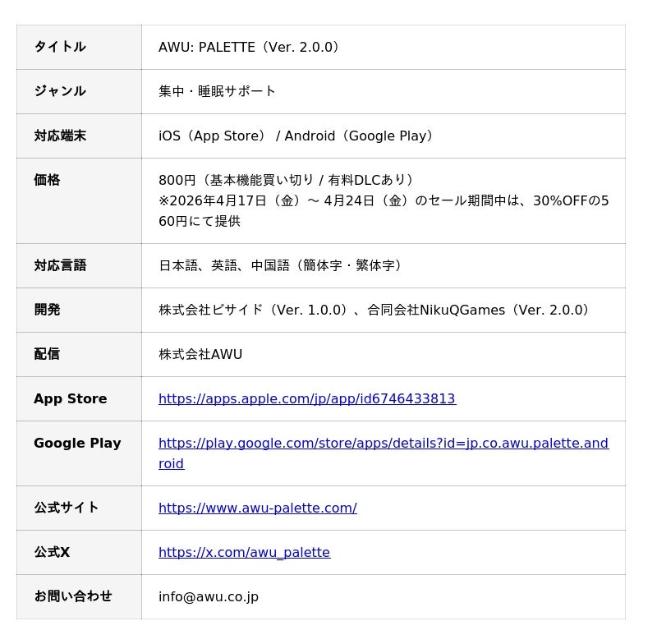Click the 対応言語 row header
This screenshot has width=657, height=644.
[x=59, y=265]
